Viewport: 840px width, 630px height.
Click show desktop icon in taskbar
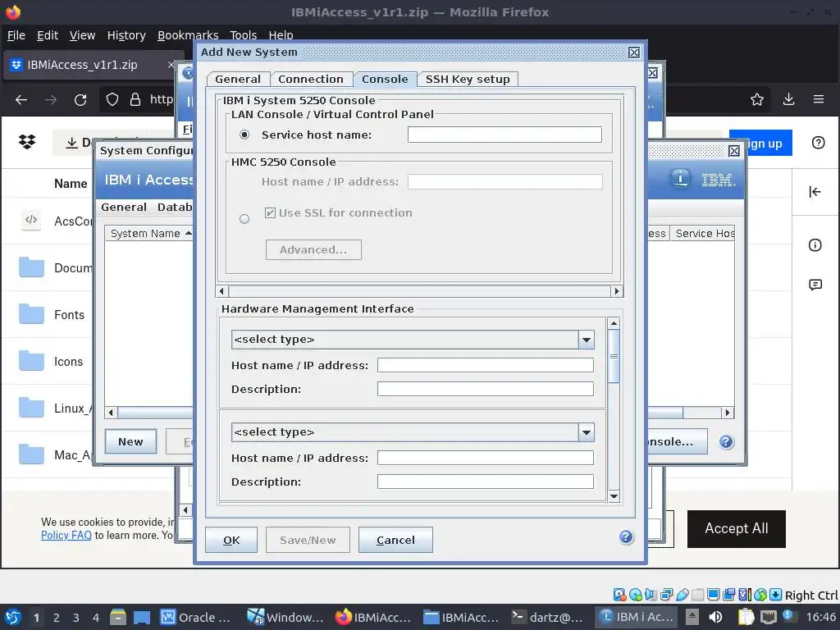coord(142,617)
